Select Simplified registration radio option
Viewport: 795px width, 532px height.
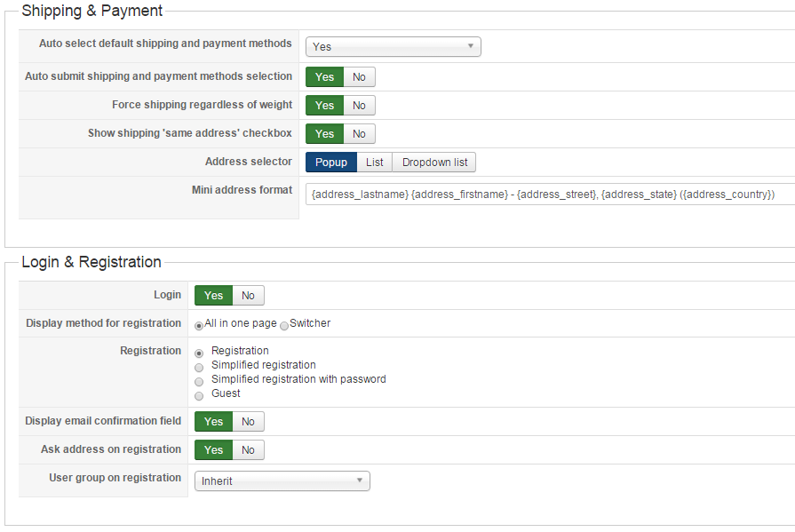tap(199, 367)
